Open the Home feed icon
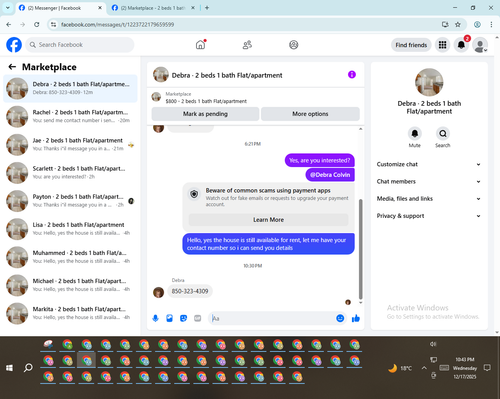The width and height of the screenshot is (500, 399). pos(200,45)
